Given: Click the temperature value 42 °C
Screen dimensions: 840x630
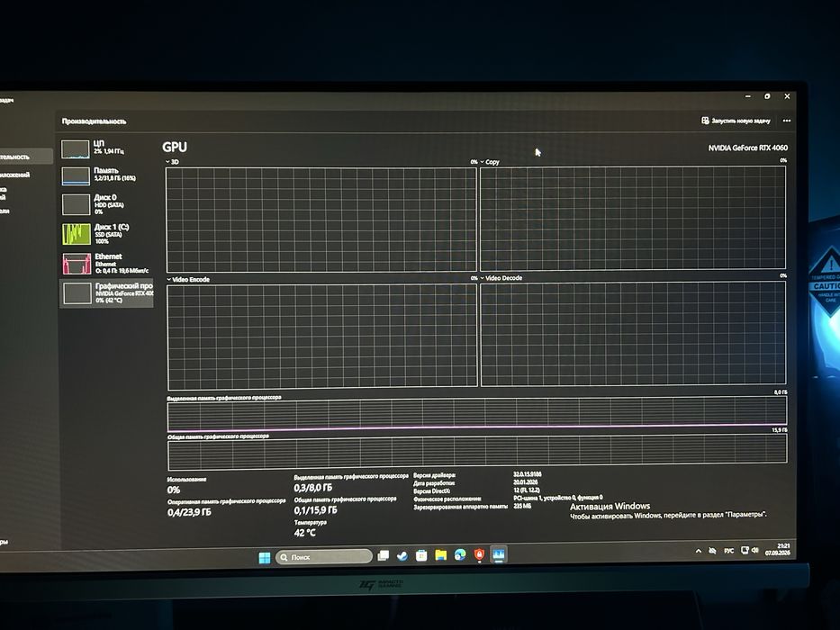Looking at the screenshot, I should [305, 533].
